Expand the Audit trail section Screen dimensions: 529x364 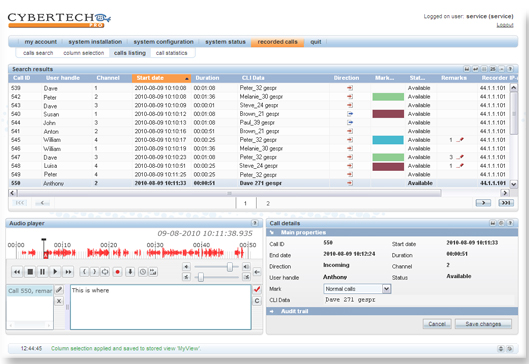[272, 311]
